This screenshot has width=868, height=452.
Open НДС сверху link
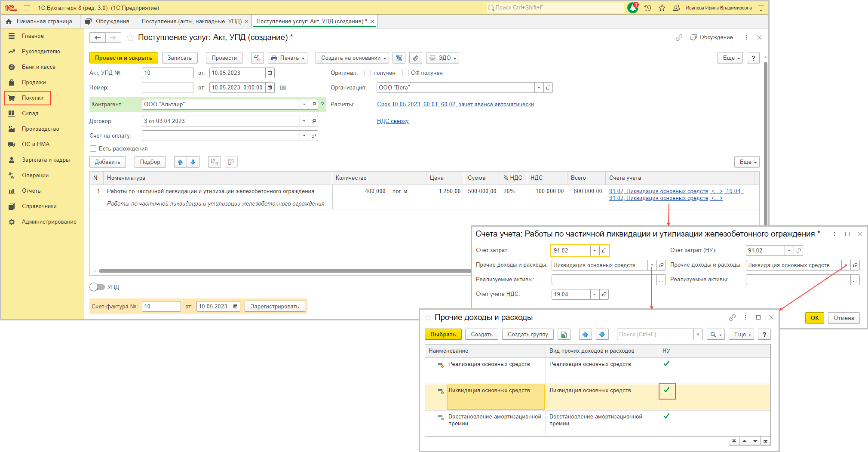393,121
